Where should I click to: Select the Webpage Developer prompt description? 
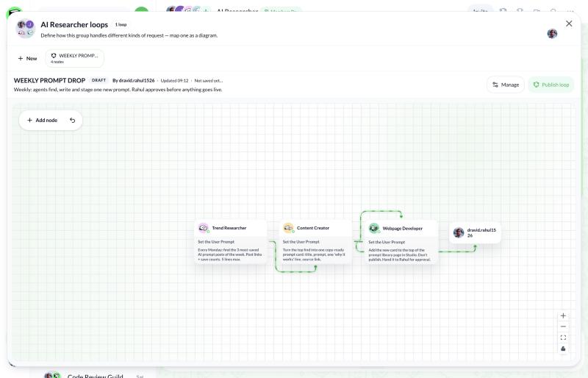[399, 255]
